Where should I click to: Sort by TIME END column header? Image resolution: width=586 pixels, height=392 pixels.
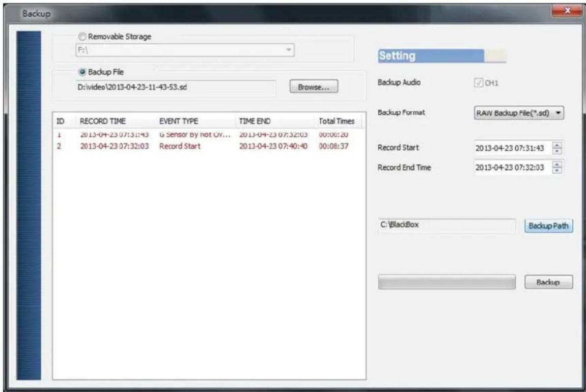tap(275, 121)
